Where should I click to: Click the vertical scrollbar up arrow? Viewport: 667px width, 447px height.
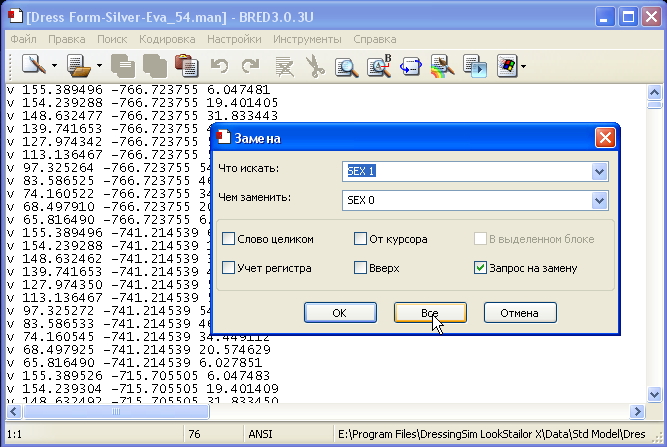[654, 92]
